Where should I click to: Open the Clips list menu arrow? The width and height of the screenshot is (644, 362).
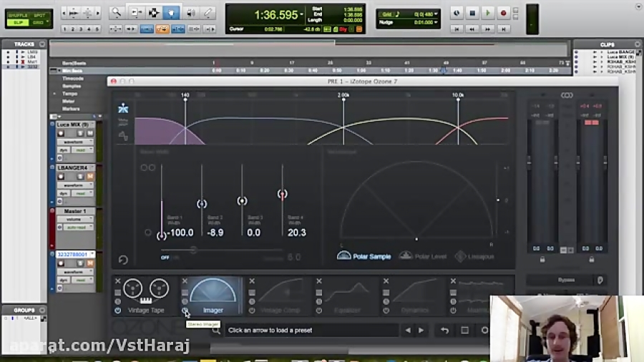click(x=637, y=44)
